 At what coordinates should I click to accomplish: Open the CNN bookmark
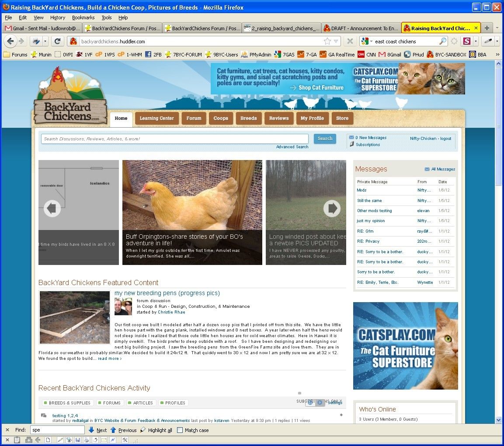(x=367, y=55)
